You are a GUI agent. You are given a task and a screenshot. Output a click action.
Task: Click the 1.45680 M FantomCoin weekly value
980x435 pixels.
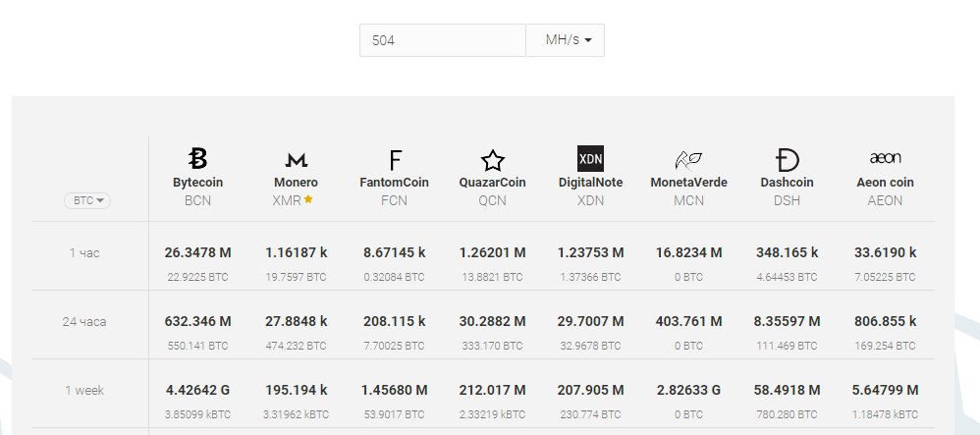coord(395,391)
